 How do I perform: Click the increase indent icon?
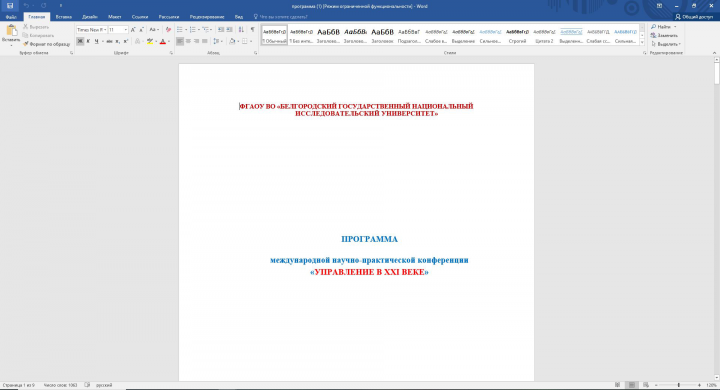point(229,29)
